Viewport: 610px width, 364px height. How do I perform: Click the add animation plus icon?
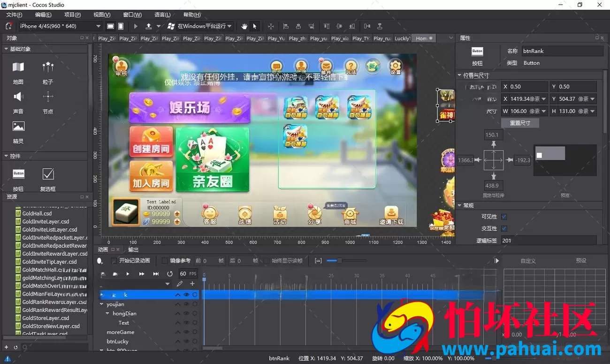pyautogui.click(x=192, y=284)
